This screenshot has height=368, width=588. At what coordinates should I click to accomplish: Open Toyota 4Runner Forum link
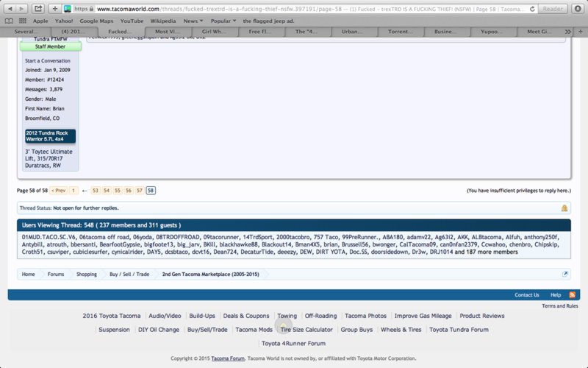pyautogui.click(x=293, y=343)
